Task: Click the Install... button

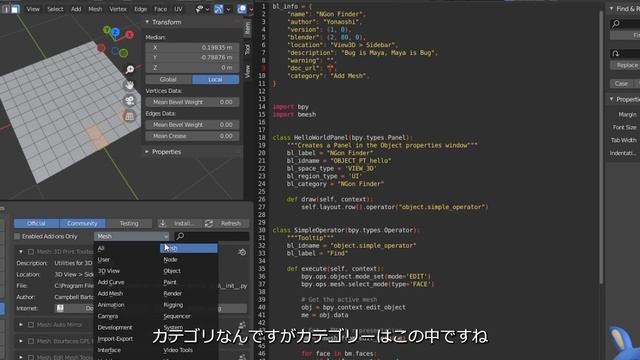Action: [x=180, y=223]
